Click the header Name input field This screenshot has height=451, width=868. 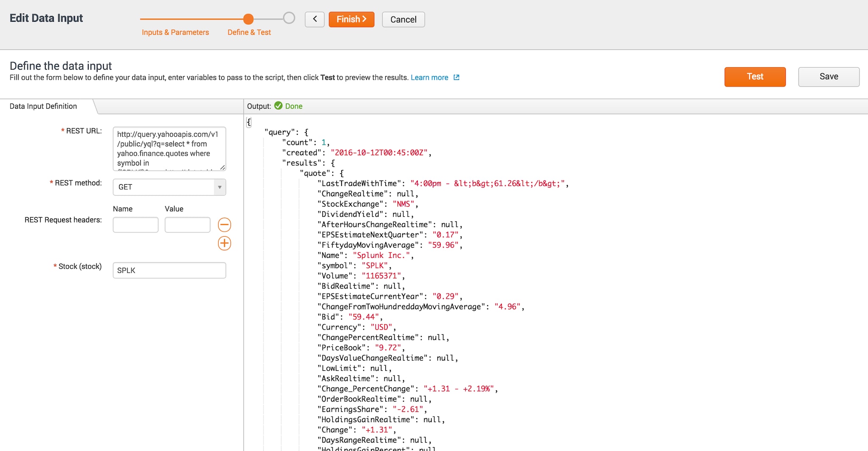136,224
